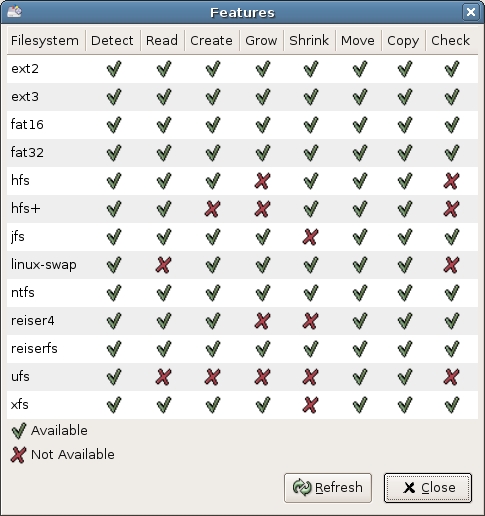Click the red X for ufs Check
Viewport: 485px width, 516px height.
452,377
